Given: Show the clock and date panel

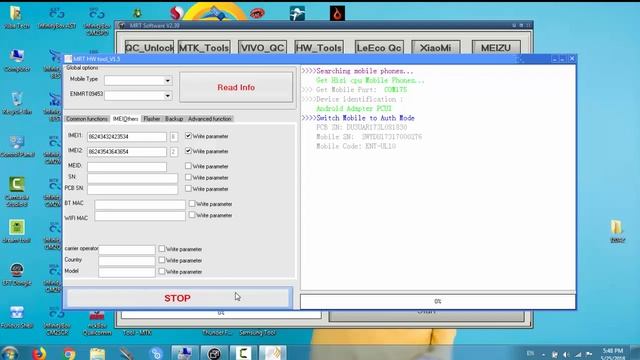Looking at the screenshot, I should [x=613, y=354].
